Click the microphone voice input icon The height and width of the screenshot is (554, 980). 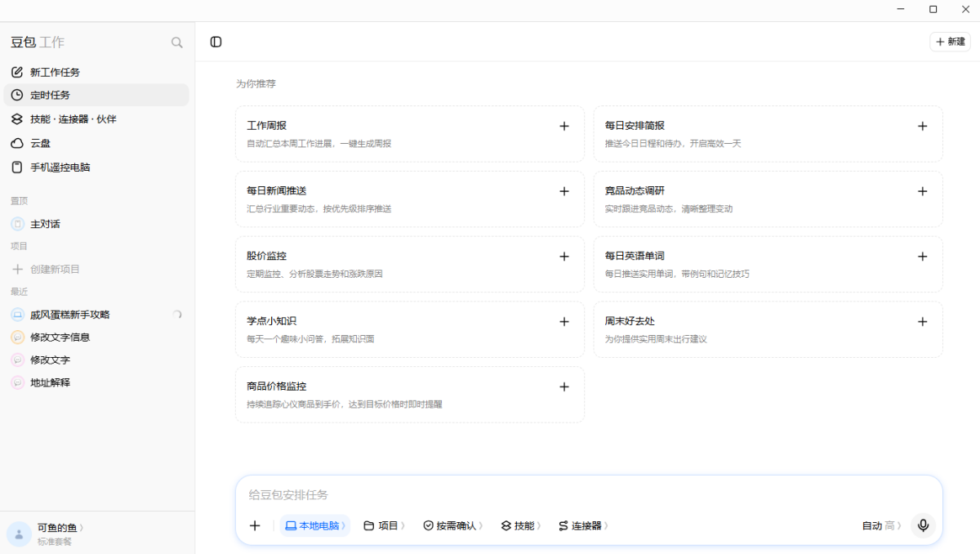click(923, 525)
